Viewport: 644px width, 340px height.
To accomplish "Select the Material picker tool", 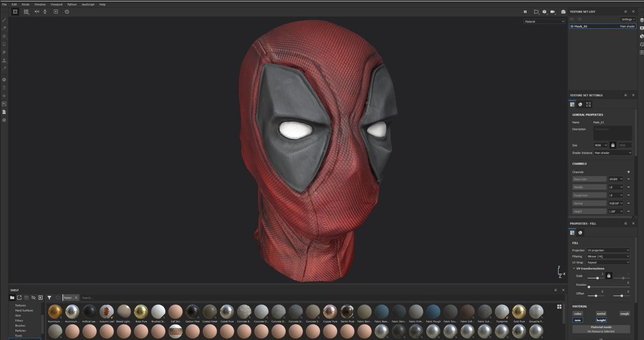I will point(4,68).
